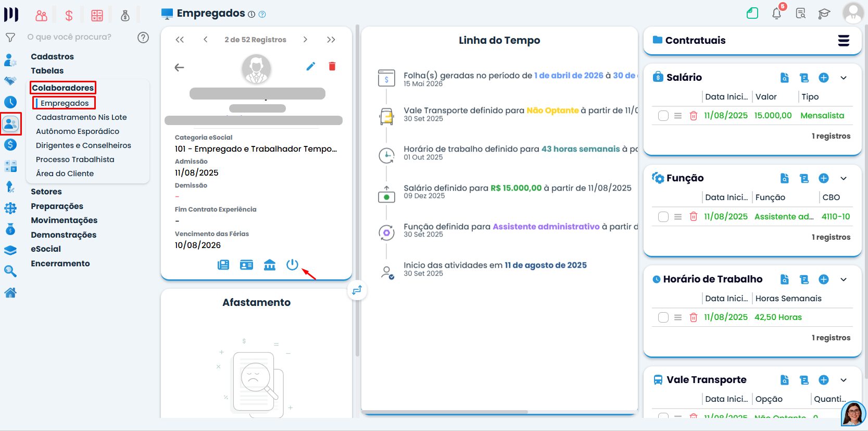
Task: Select the Empregados submenu item
Action: point(65,103)
